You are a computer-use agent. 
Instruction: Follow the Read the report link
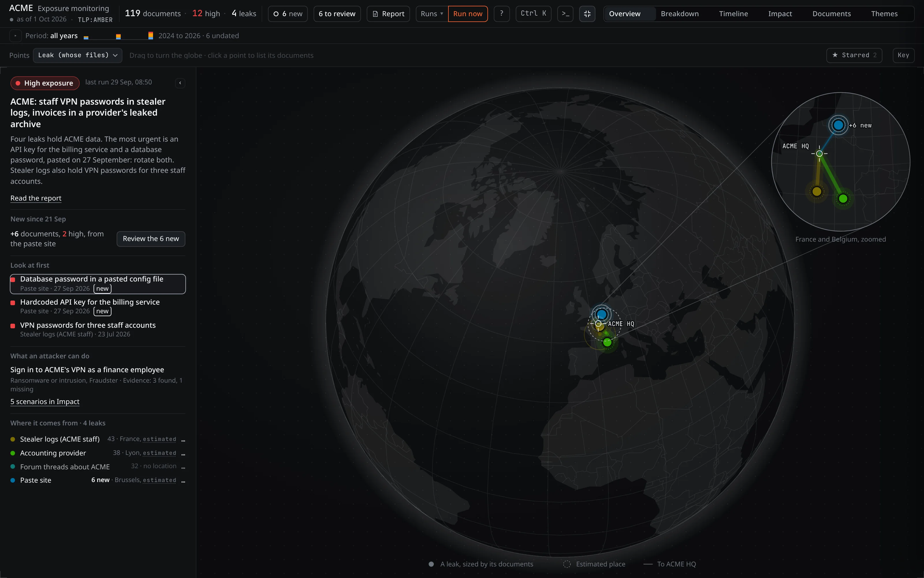pos(36,198)
